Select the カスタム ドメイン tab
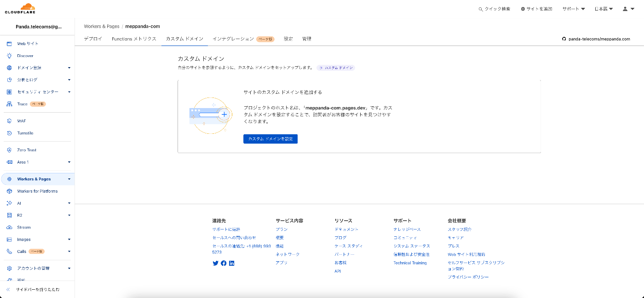The width and height of the screenshot is (644, 298). pyautogui.click(x=184, y=39)
